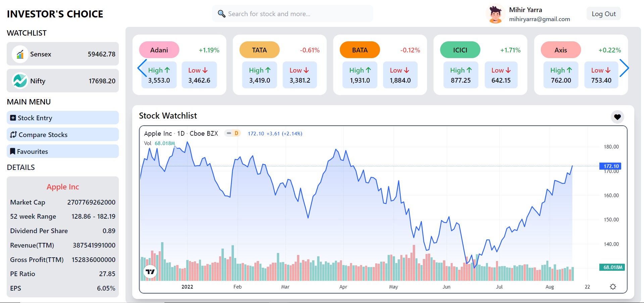Select Nifty entry in the Watchlist
The height and width of the screenshot is (303, 644).
point(62,81)
